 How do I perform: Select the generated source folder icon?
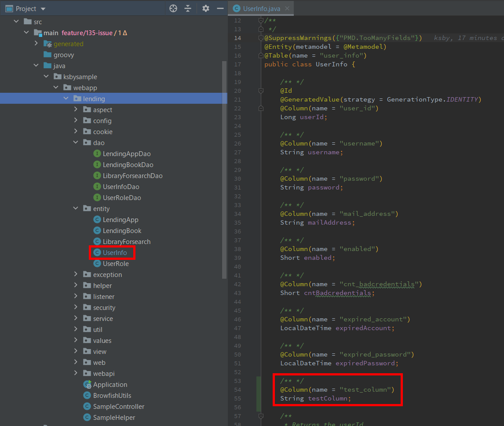click(x=47, y=44)
